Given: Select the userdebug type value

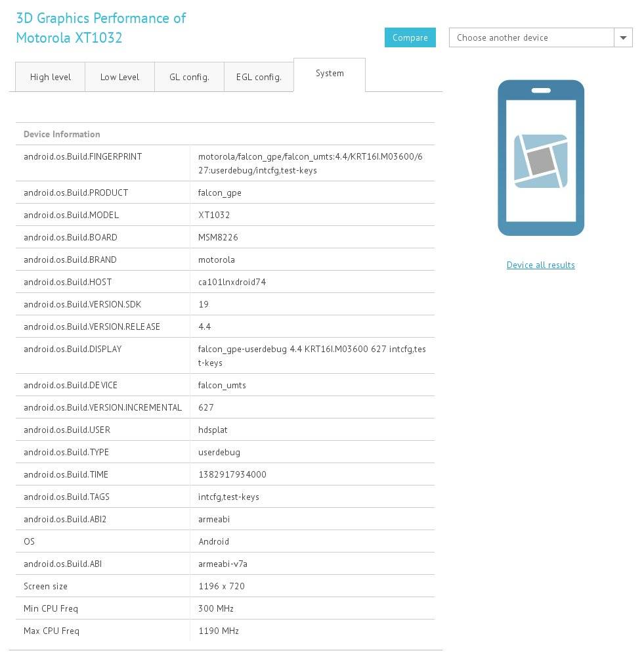Looking at the screenshot, I should [x=219, y=453].
